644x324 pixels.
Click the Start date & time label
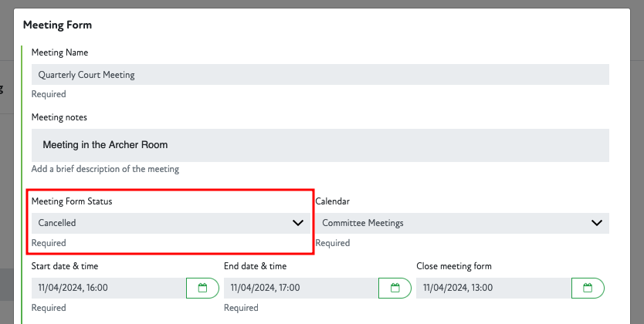coord(65,266)
